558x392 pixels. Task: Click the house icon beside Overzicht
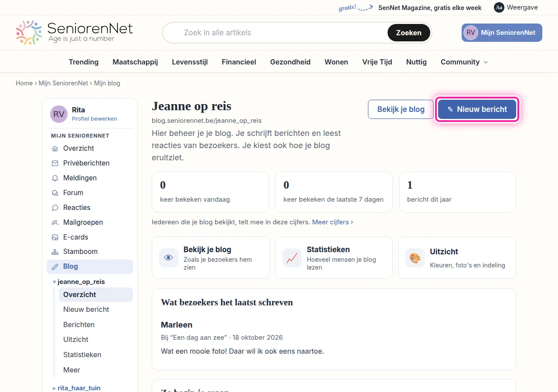(55, 149)
